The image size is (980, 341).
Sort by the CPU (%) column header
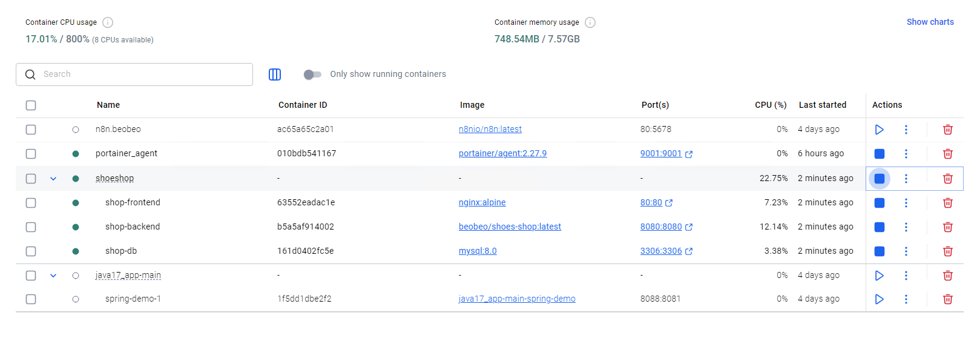tap(770, 105)
